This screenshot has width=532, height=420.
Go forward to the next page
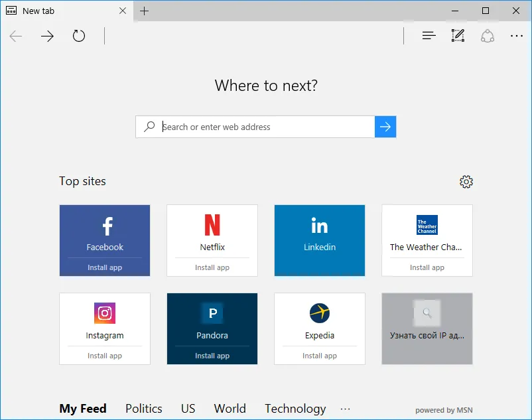point(47,36)
